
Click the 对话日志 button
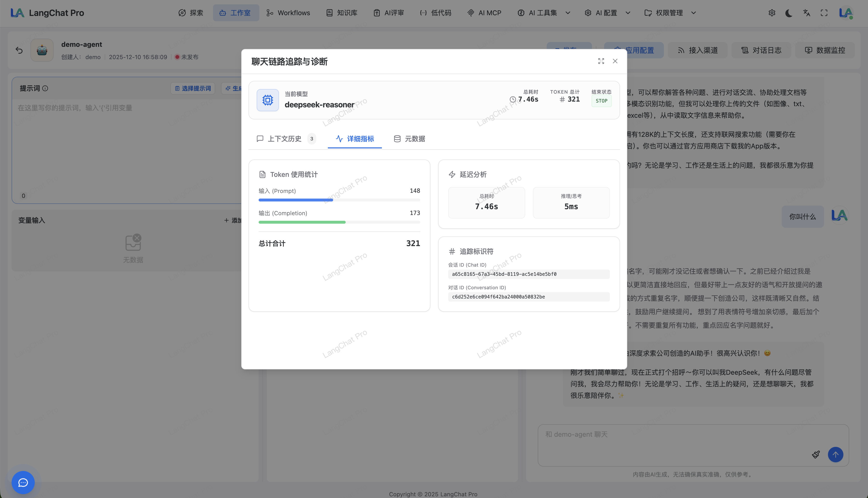coord(761,50)
